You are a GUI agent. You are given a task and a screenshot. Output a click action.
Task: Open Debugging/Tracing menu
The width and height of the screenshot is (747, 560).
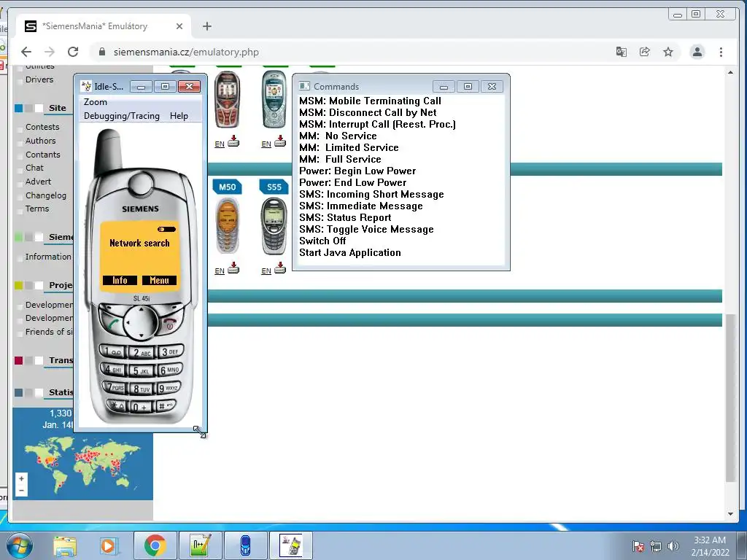pyautogui.click(x=122, y=116)
